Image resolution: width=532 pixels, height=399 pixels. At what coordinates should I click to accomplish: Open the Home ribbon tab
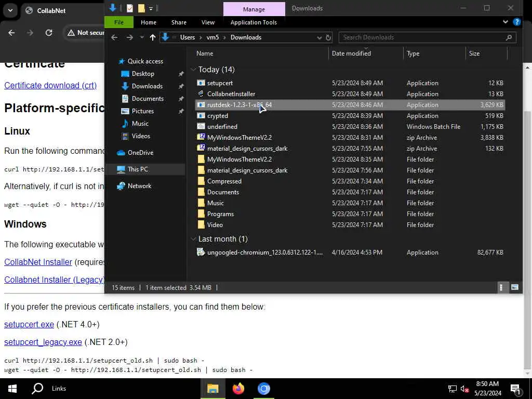(x=149, y=22)
